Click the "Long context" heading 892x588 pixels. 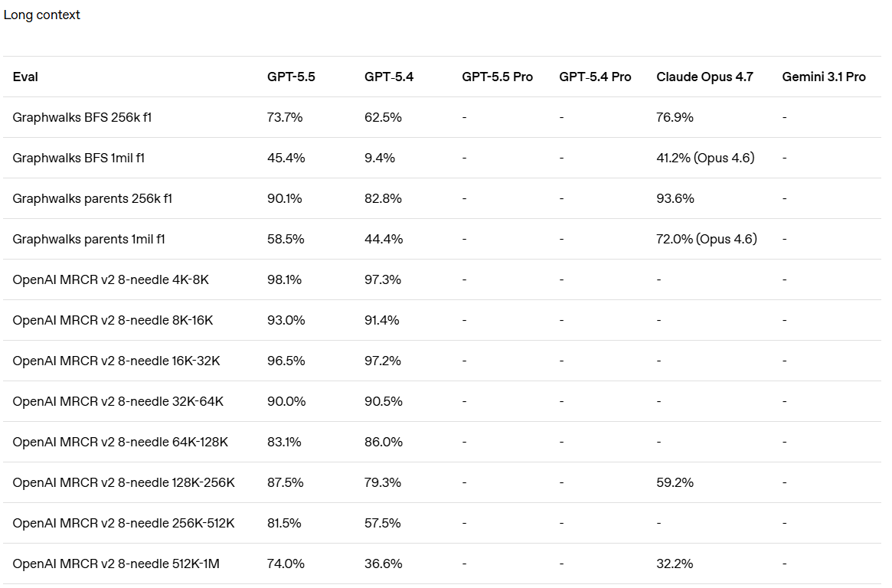pos(42,15)
